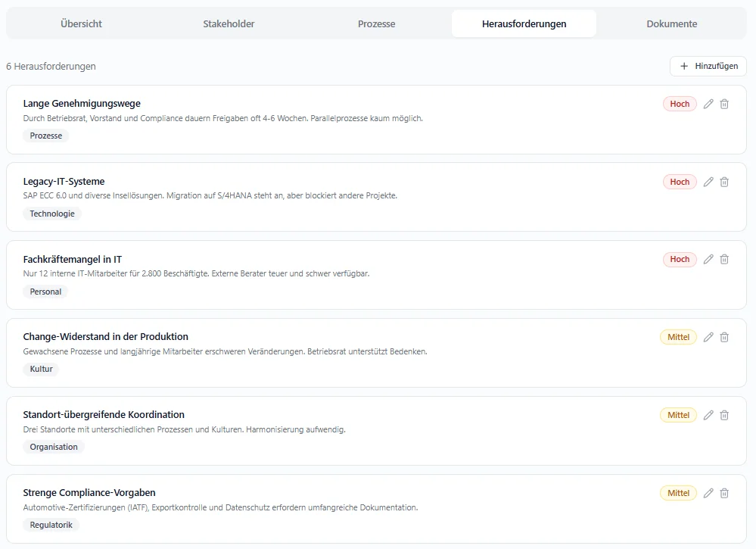Delete the Legacy-IT-Systeme entry
Screen dimensions: 756x549
click(x=724, y=182)
